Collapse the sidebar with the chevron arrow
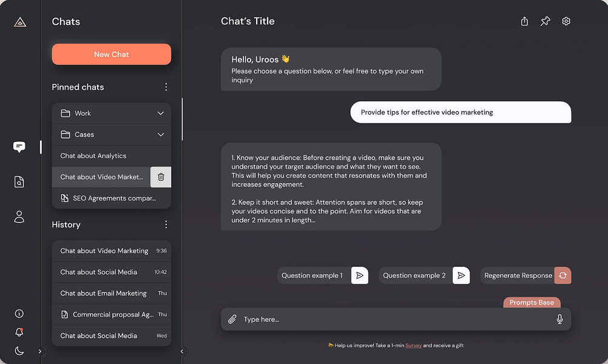Screen dimensions: 608x364 [x=181, y=351]
